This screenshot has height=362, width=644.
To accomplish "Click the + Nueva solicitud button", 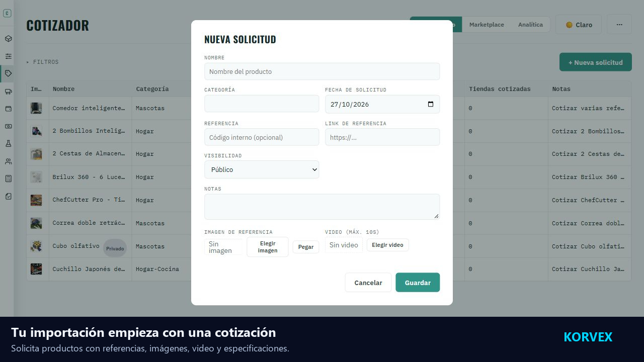I will (596, 62).
